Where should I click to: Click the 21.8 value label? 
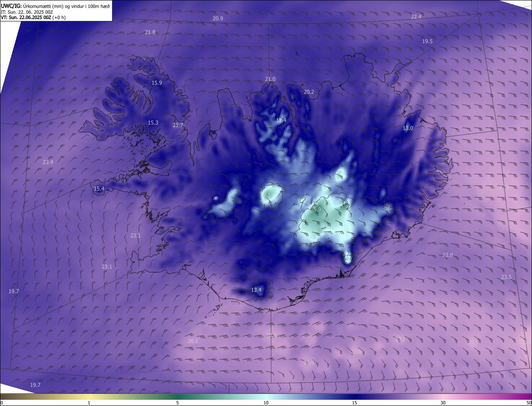[150, 32]
